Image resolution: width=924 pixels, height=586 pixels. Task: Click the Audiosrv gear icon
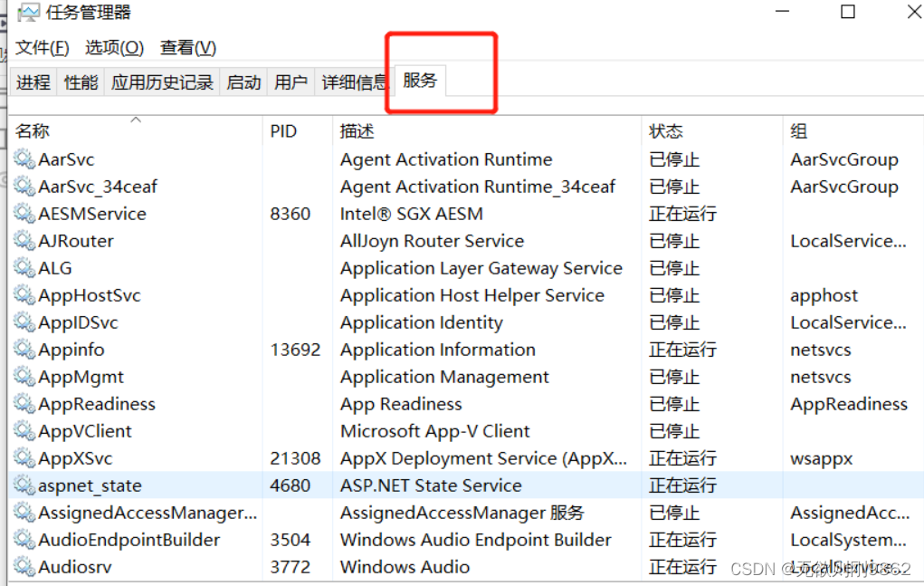click(x=24, y=567)
